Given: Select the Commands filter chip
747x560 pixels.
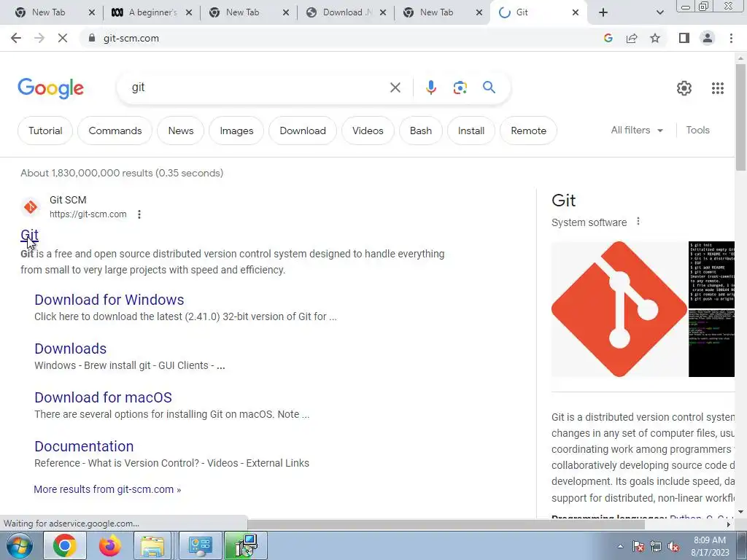Looking at the screenshot, I should [x=115, y=131].
